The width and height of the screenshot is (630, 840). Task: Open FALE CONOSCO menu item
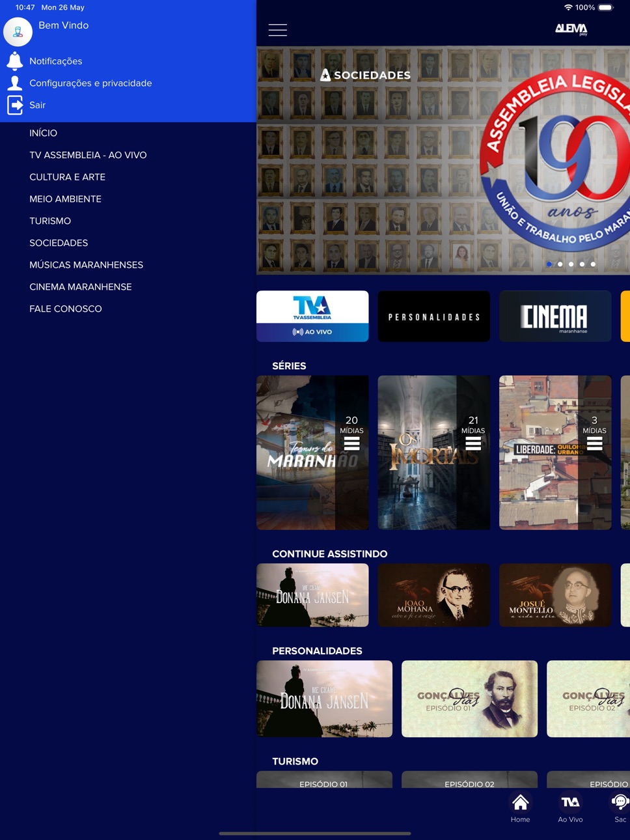pos(65,309)
